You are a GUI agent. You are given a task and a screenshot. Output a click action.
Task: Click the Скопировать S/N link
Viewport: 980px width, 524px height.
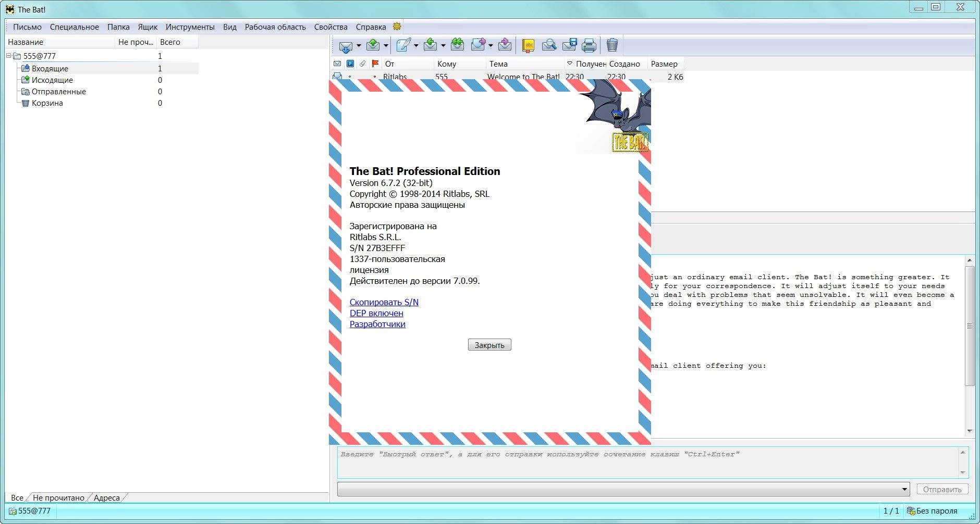tap(384, 302)
